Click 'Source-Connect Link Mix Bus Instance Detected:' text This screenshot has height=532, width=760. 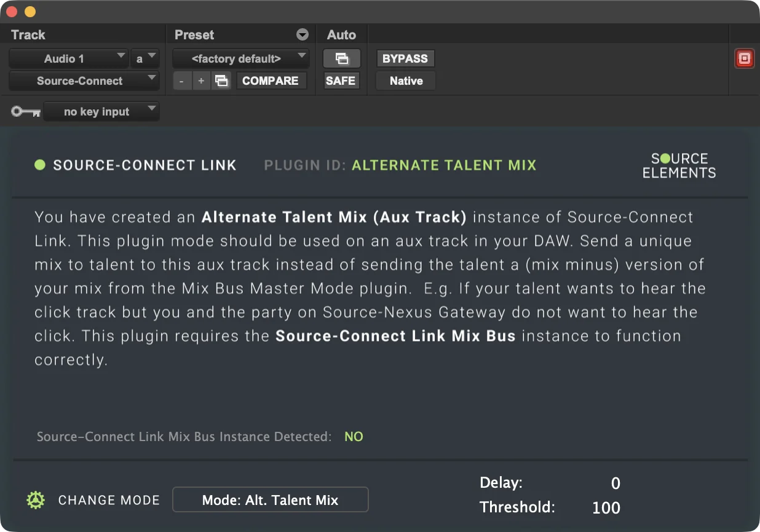point(184,437)
